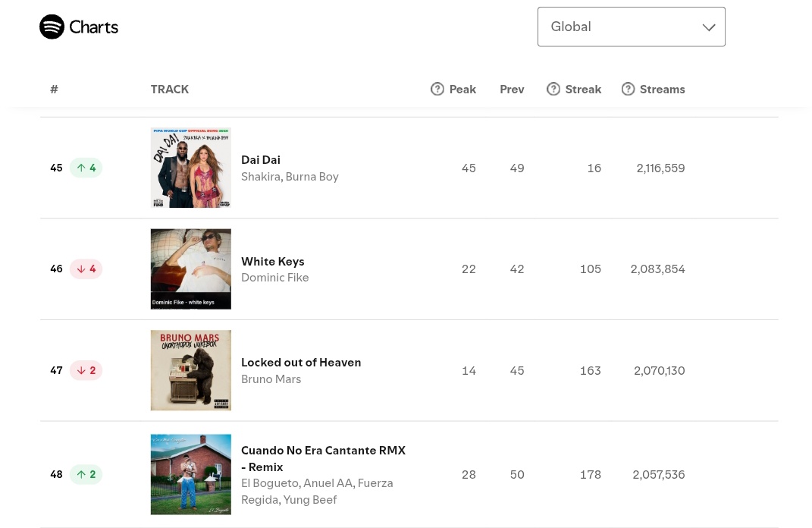The width and height of the screenshot is (812, 528).
Task: Open the White Keys album cover
Action: [190, 269]
